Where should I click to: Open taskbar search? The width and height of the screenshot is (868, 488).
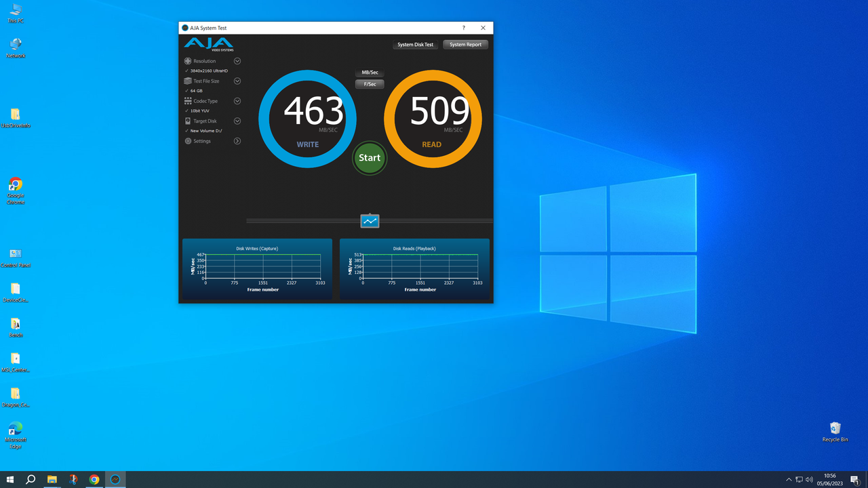coord(31,480)
